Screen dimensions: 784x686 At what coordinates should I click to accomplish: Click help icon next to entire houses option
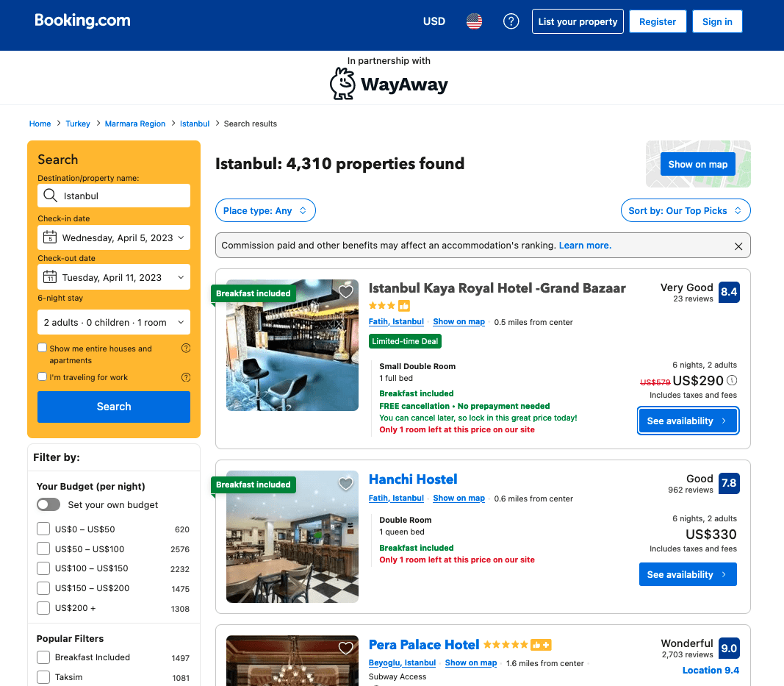click(x=185, y=349)
